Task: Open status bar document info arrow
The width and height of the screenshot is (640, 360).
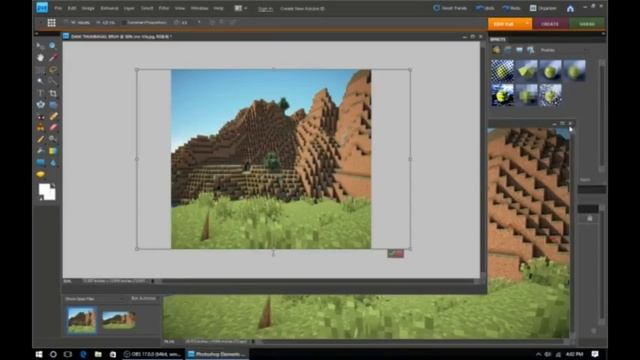Action: [x=153, y=281]
